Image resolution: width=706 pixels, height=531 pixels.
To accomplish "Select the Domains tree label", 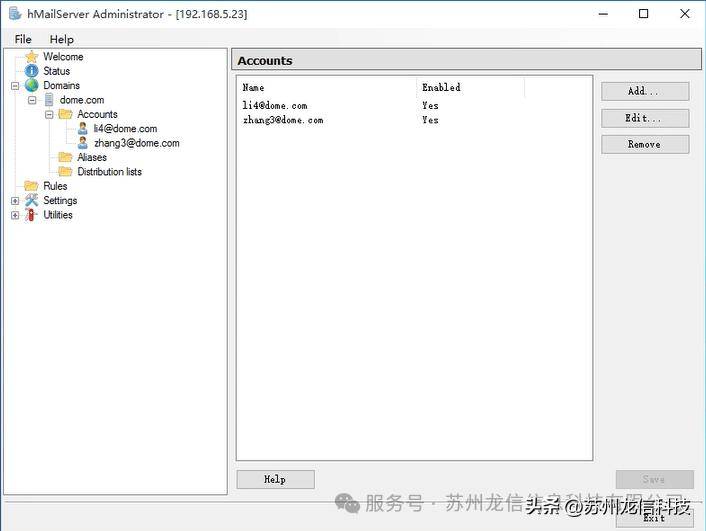I will click(x=62, y=85).
